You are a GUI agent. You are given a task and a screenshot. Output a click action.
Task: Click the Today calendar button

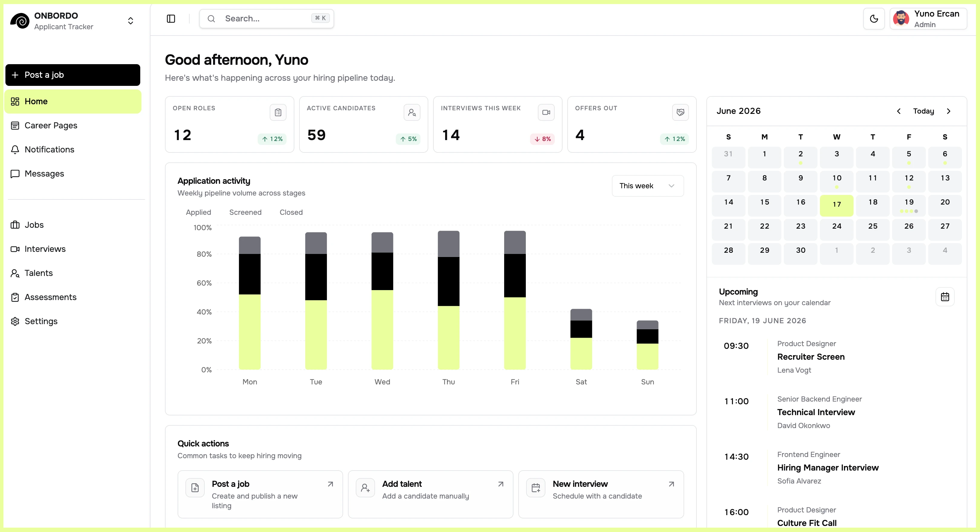click(923, 111)
